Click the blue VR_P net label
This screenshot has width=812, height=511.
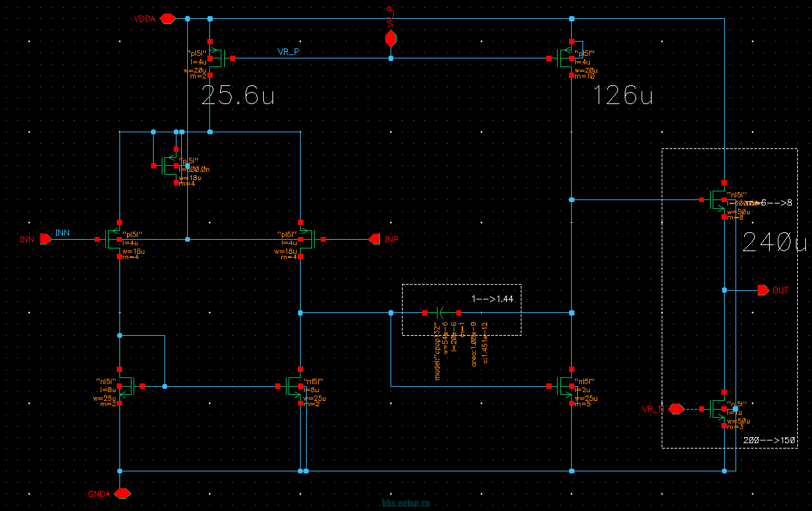click(x=289, y=52)
